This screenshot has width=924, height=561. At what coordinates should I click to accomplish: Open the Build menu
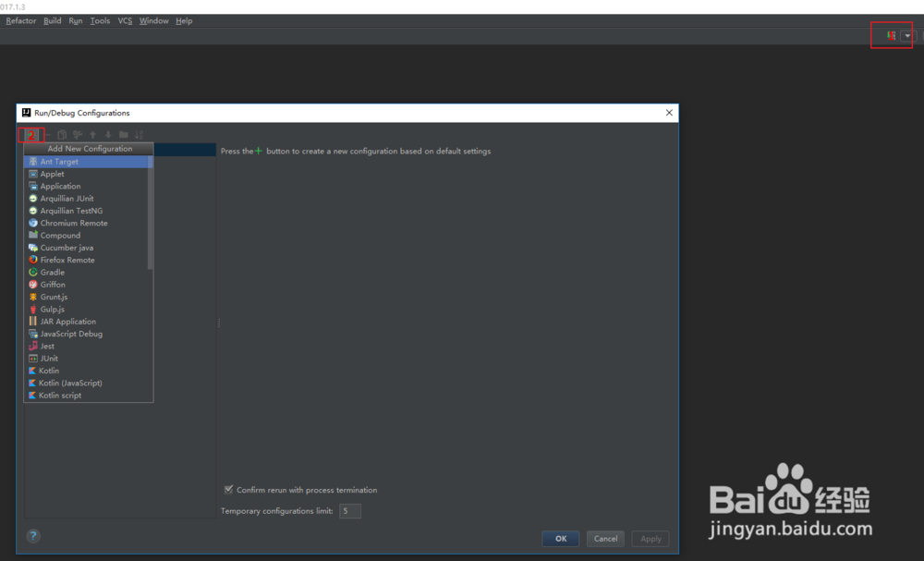(x=53, y=20)
